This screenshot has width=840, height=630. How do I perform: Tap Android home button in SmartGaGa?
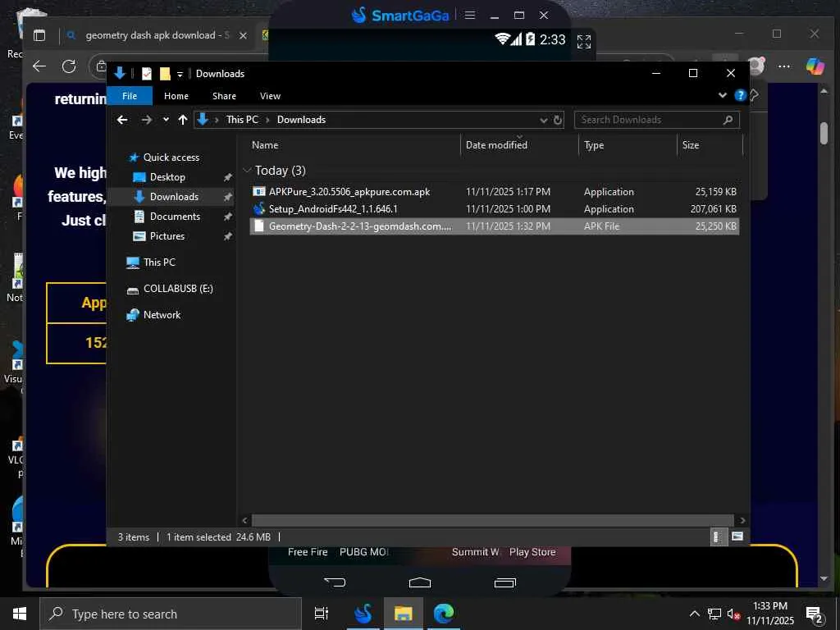click(x=419, y=582)
